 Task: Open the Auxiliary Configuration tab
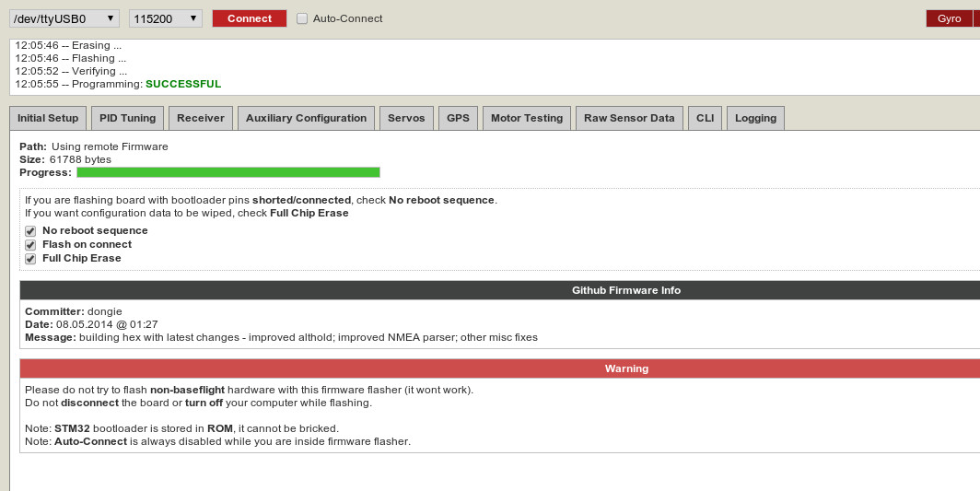306,118
